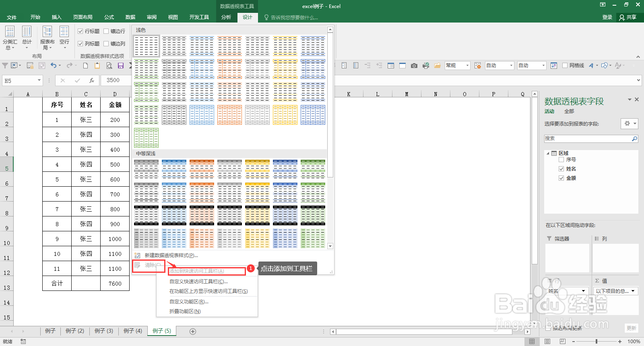Click the shapes icon in toolbar

pyautogui.click(x=604, y=66)
